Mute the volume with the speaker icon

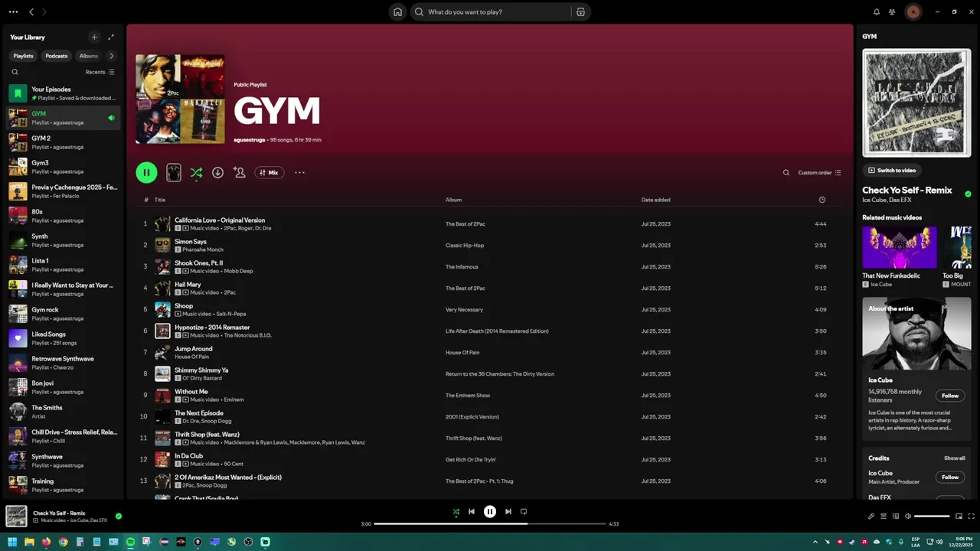point(908,516)
